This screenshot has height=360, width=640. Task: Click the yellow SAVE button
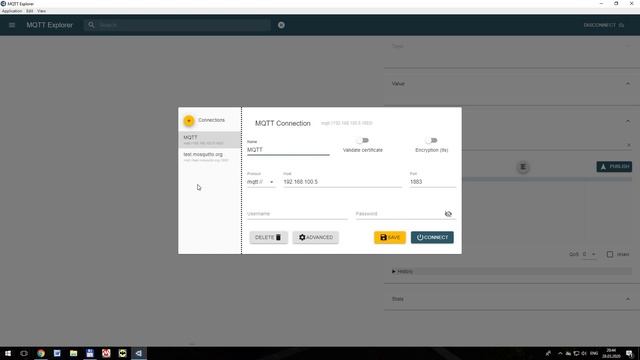390,237
